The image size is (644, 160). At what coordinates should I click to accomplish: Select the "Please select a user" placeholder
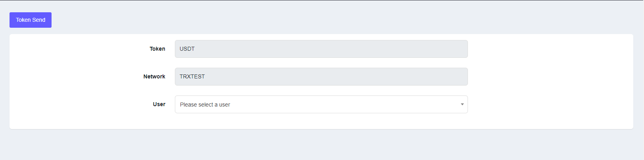point(205,105)
